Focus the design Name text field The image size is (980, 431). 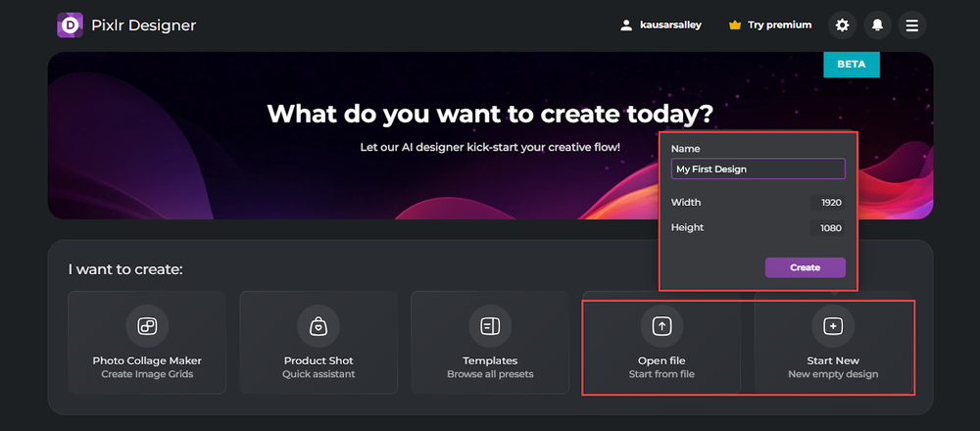[758, 169]
